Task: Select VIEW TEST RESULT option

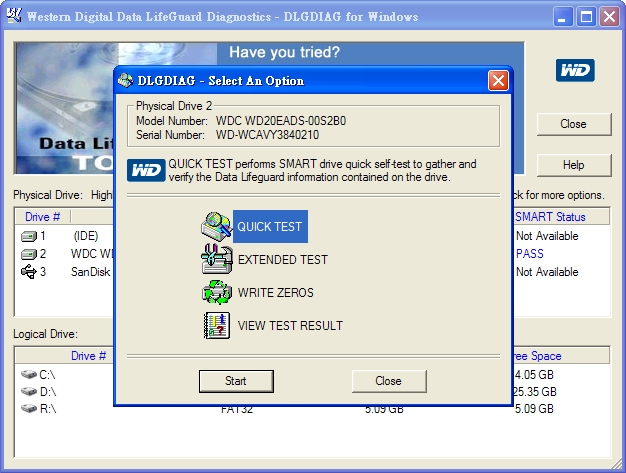Action: (290, 325)
